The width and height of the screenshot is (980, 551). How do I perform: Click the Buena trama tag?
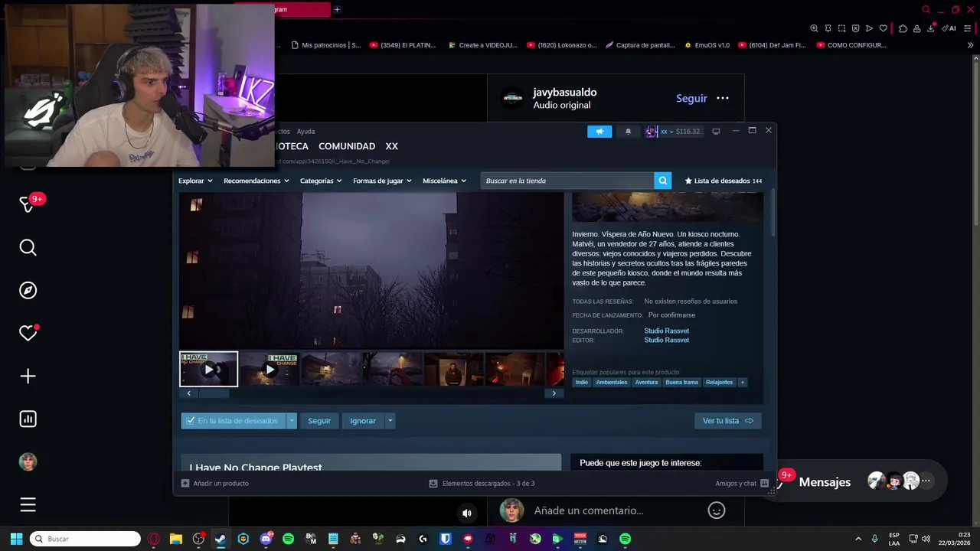[x=681, y=382]
